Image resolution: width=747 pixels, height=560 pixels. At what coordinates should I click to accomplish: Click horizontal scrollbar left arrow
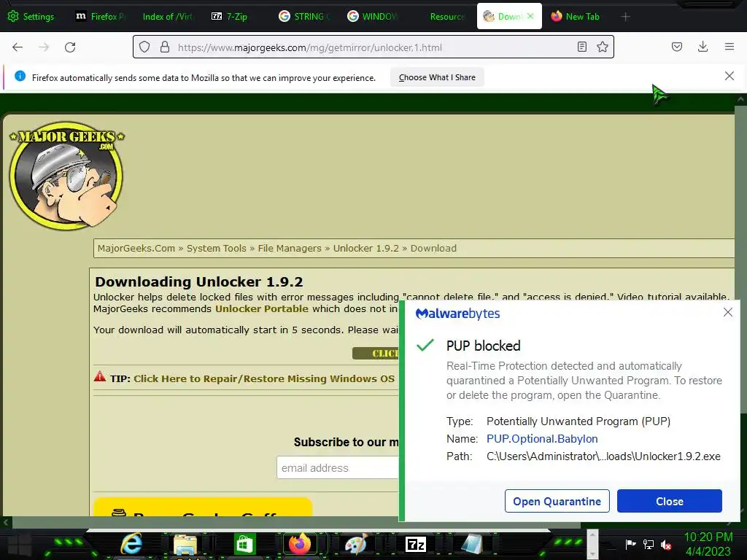[5, 522]
